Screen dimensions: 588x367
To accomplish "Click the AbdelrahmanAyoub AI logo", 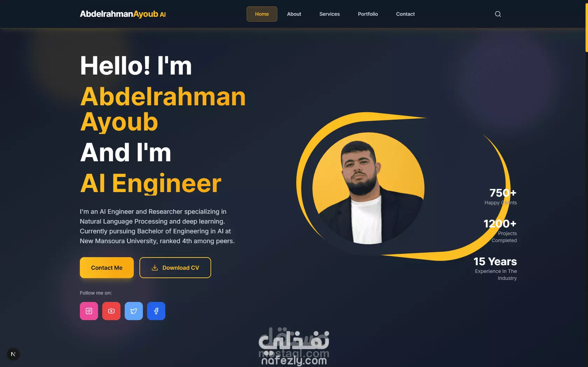I will tap(123, 14).
